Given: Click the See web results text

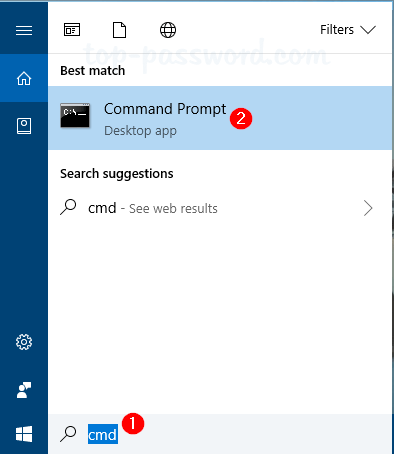Looking at the screenshot, I should click(173, 209).
